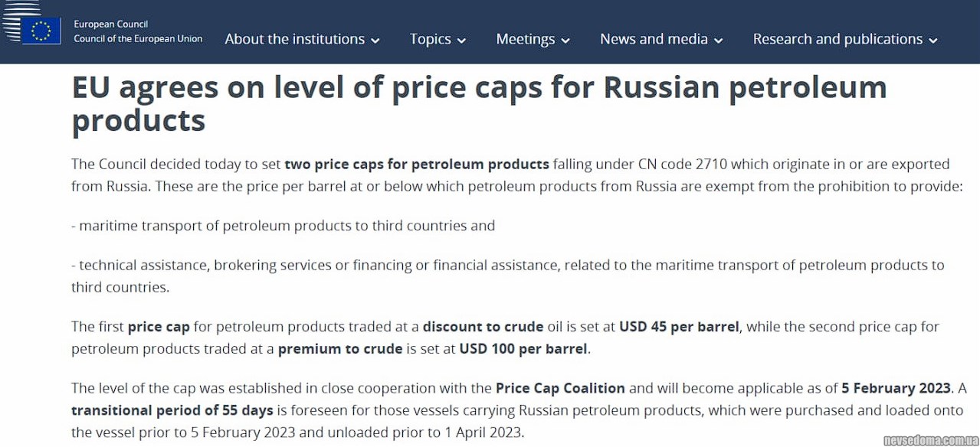
Task: Click the Council of the European Union text
Action: (x=138, y=39)
